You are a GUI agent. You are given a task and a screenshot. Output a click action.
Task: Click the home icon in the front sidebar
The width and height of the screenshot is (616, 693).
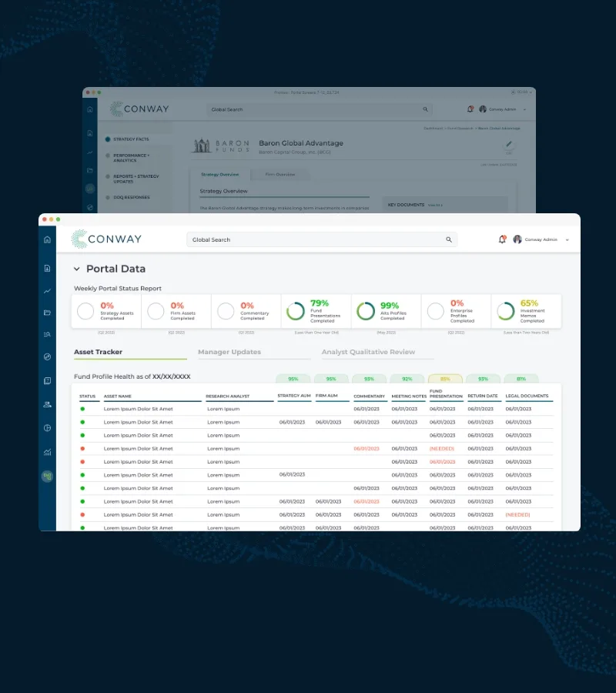pyautogui.click(x=47, y=239)
